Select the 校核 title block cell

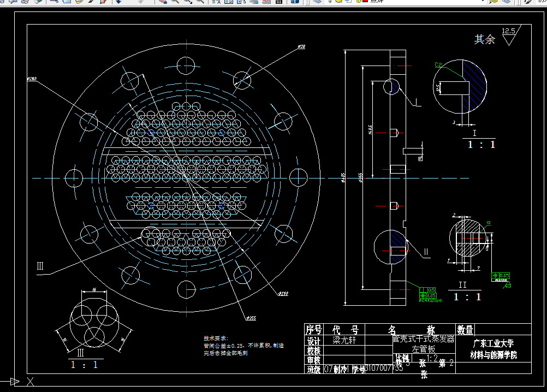(x=313, y=350)
